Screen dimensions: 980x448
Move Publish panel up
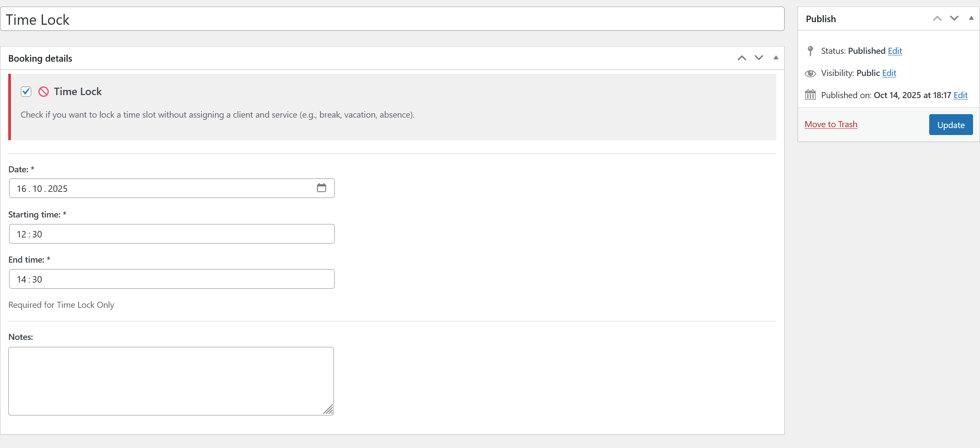[937, 19]
